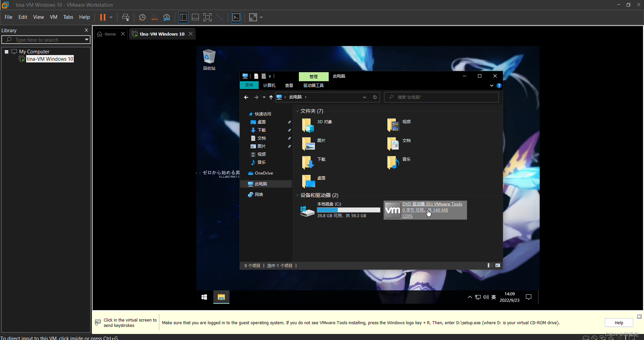Open the console view icon
This screenshot has width=644, height=340.
[x=236, y=17]
